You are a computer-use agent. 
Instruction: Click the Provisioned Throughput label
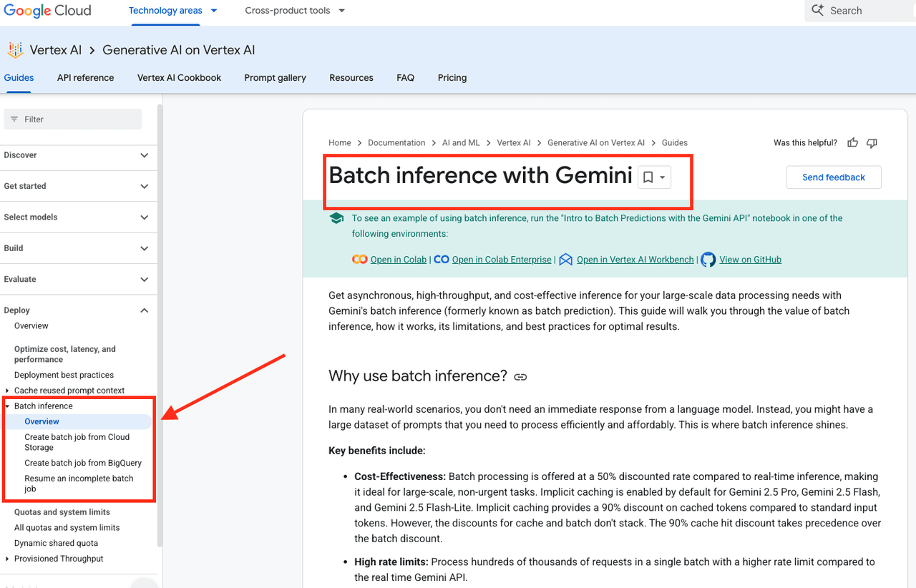click(x=59, y=559)
